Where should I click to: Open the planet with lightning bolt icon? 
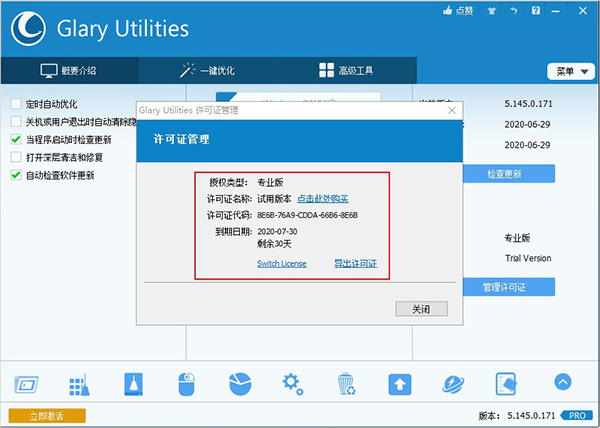pos(453,384)
